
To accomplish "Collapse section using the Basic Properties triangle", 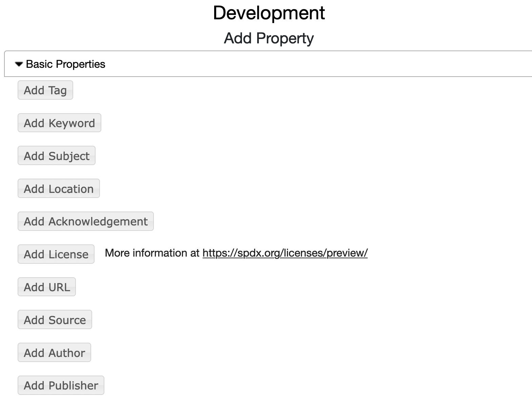I will [x=19, y=64].
